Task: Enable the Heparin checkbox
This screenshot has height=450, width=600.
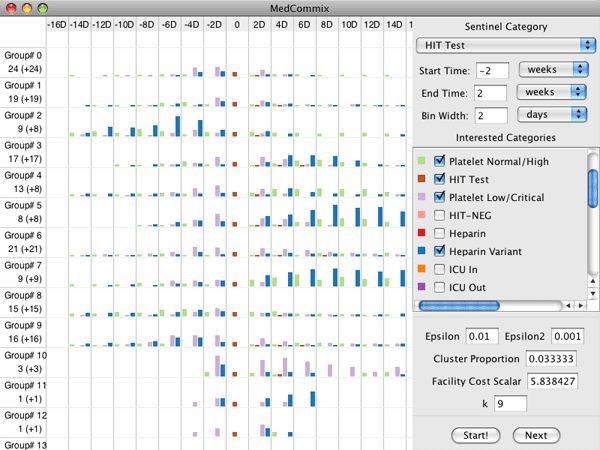Action: (x=439, y=233)
